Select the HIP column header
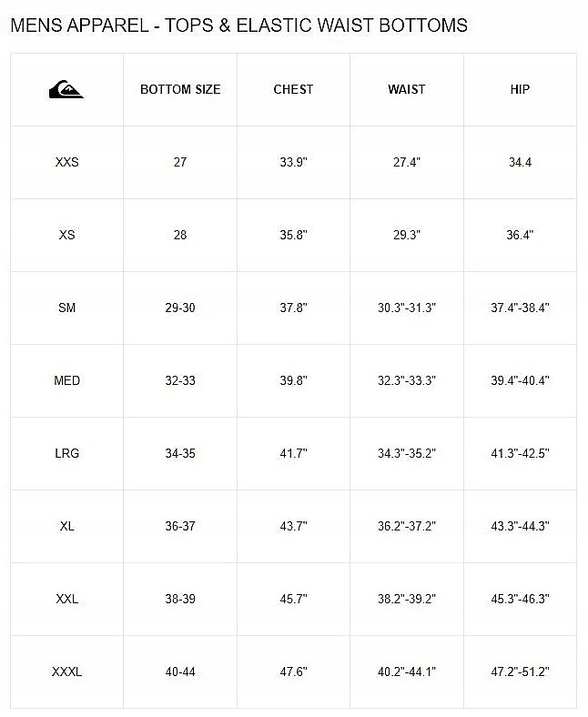This screenshot has width=588, height=717. click(x=520, y=89)
